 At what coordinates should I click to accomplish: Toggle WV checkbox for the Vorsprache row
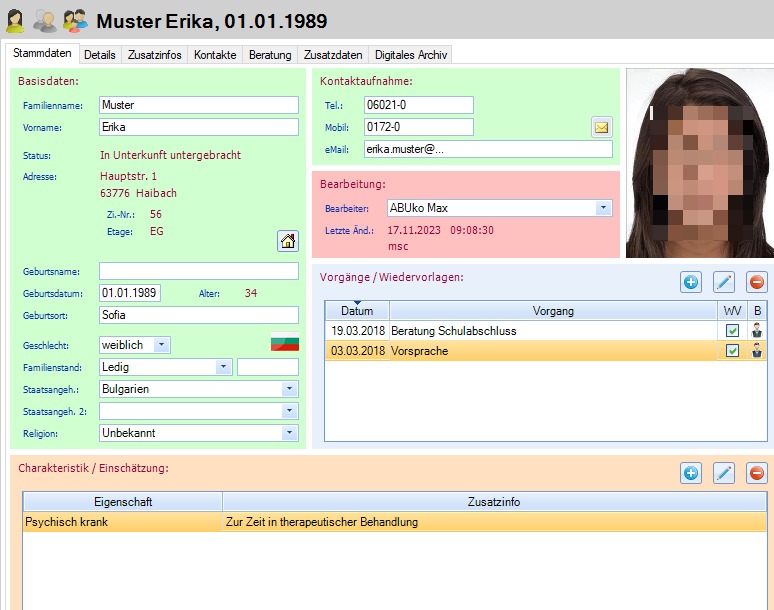(x=733, y=350)
